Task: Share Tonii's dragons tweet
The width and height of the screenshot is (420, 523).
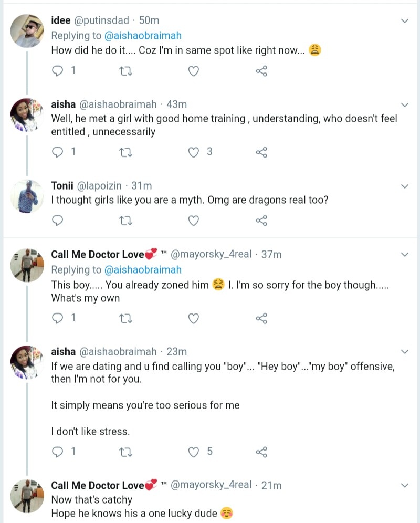Action: click(261, 220)
